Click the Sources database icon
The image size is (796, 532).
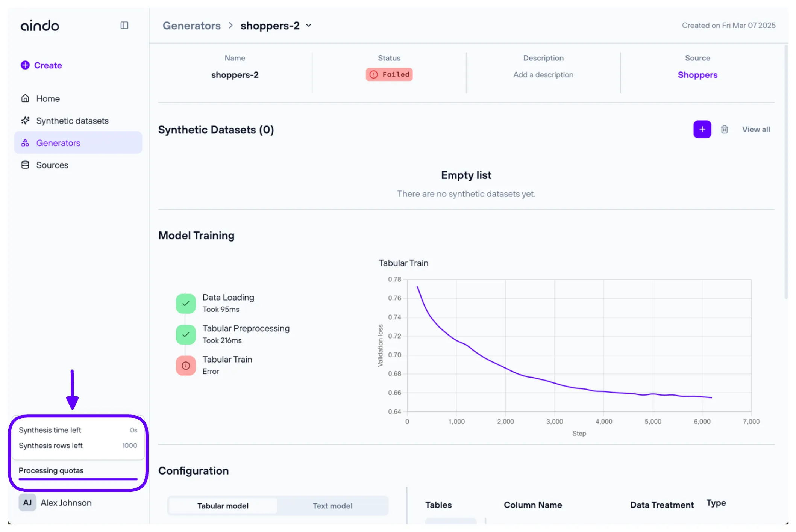click(25, 165)
